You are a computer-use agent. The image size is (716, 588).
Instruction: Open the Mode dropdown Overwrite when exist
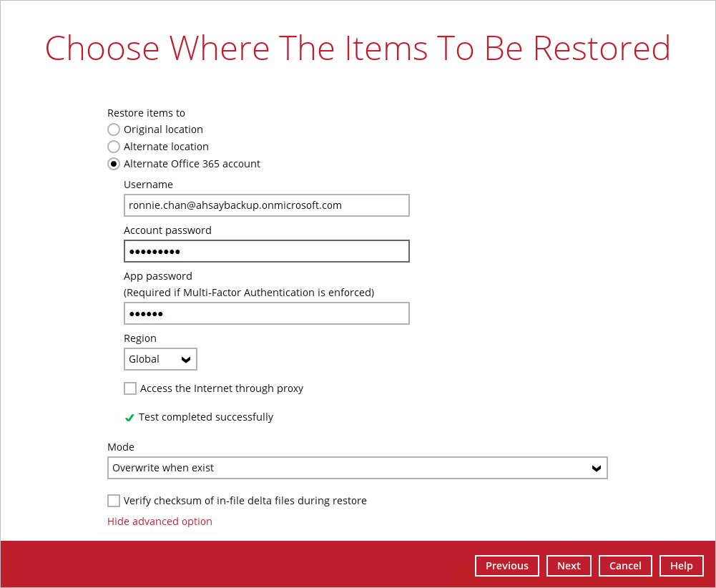[358, 468]
